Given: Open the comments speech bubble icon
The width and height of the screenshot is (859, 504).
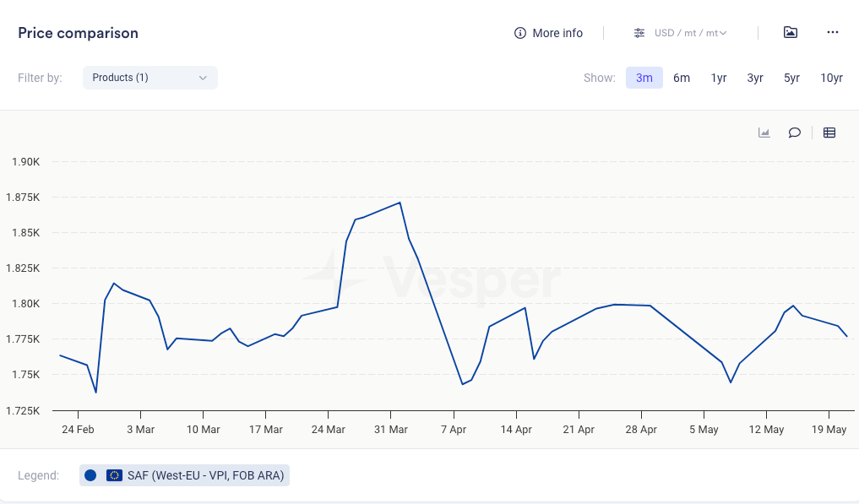Looking at the screenshot, I should (794, 133).
